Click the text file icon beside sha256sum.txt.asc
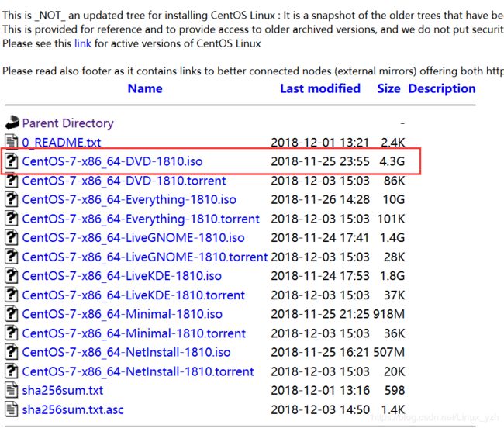This screenshot has height=428, width=504. click(12, 409)
